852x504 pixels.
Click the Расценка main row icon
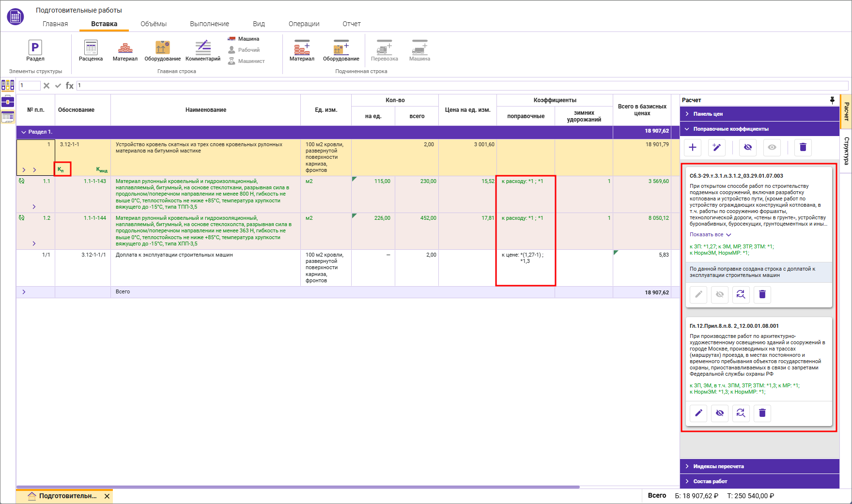pyautogui.click(x=91, y=51)
